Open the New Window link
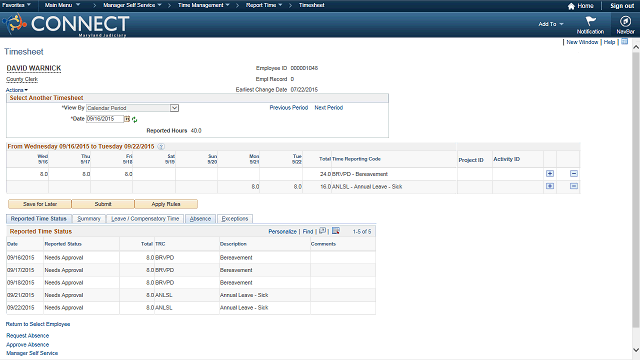 582,42
